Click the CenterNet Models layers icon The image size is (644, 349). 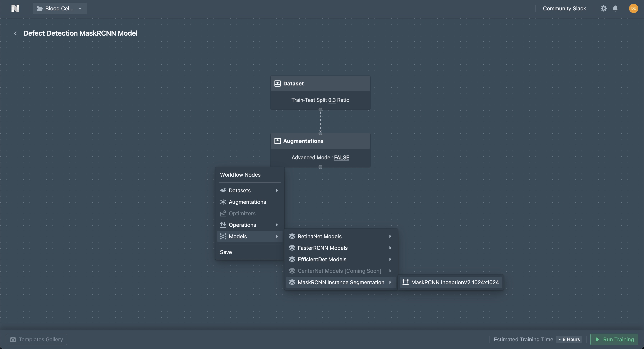pyautogui.click(x=292, y=271)
